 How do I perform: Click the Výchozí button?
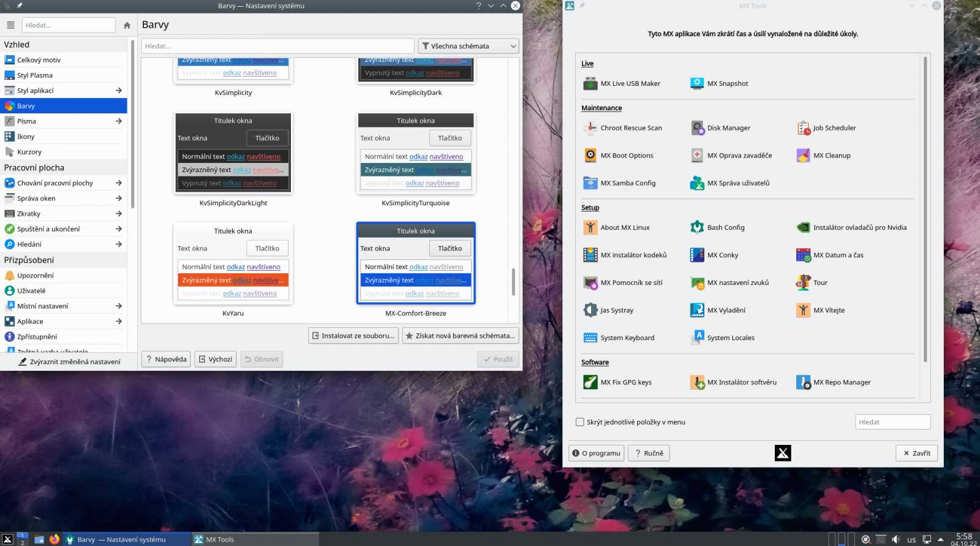click(216, 359)
